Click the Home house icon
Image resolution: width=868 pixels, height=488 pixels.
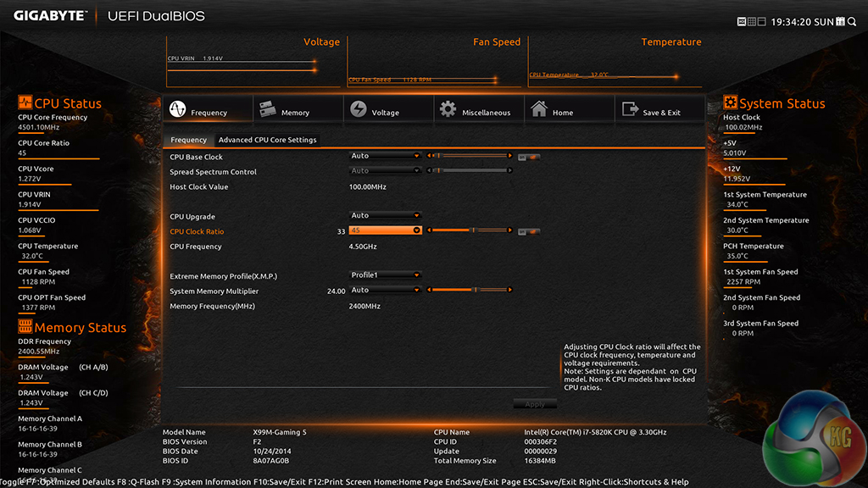click(x=539, y=109)
